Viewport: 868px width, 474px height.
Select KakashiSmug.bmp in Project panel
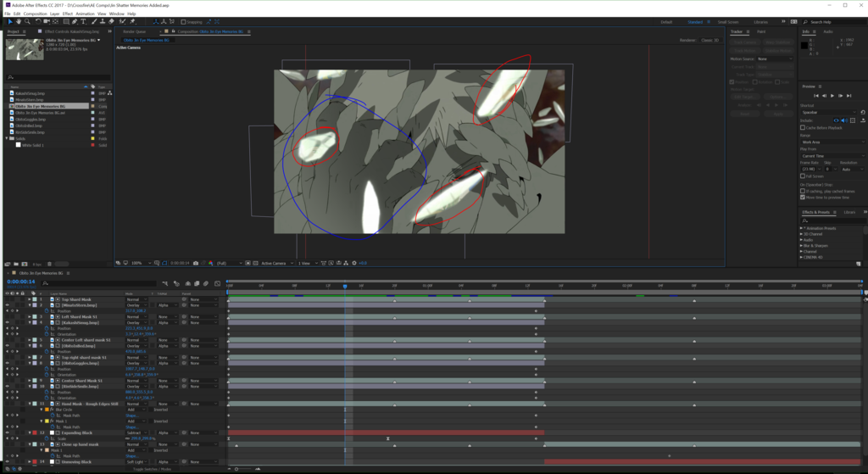point(30,93)
